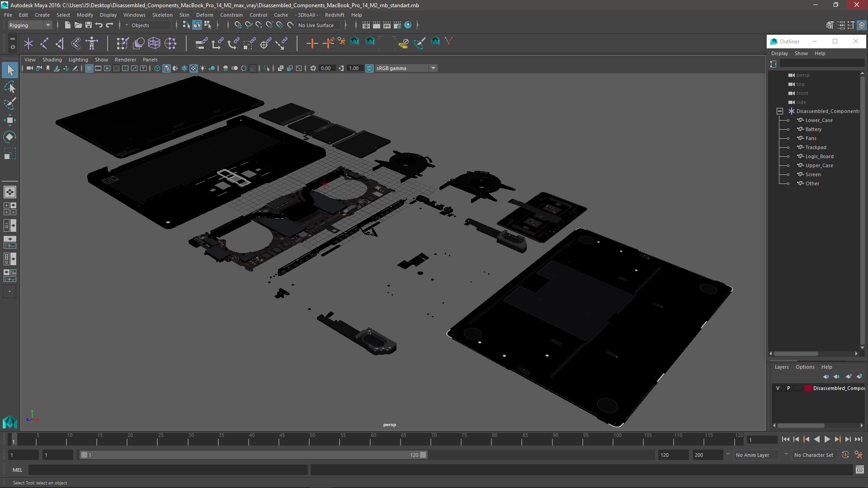
Task: Click the playback end time field 120
Action: pos(673,455)
